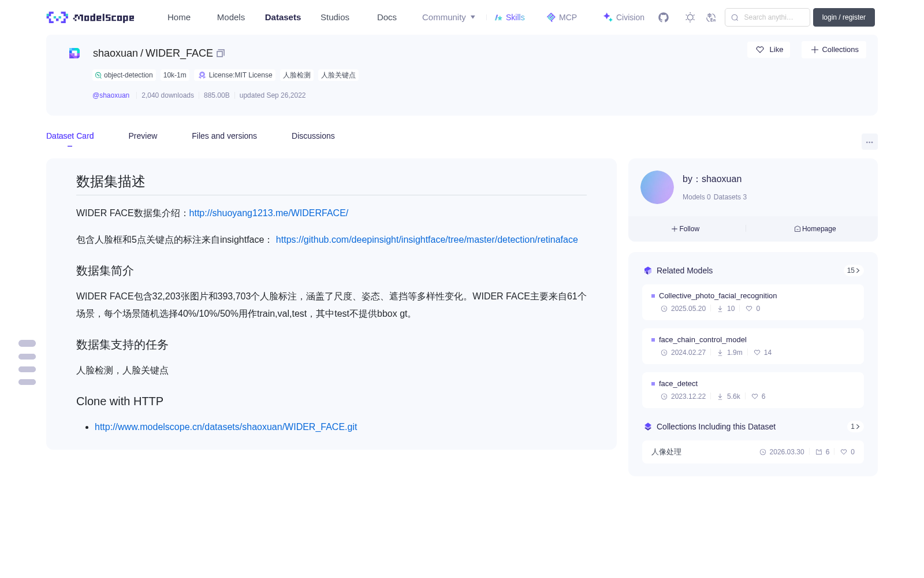Open the author's Homepage

tap(815, 229)
